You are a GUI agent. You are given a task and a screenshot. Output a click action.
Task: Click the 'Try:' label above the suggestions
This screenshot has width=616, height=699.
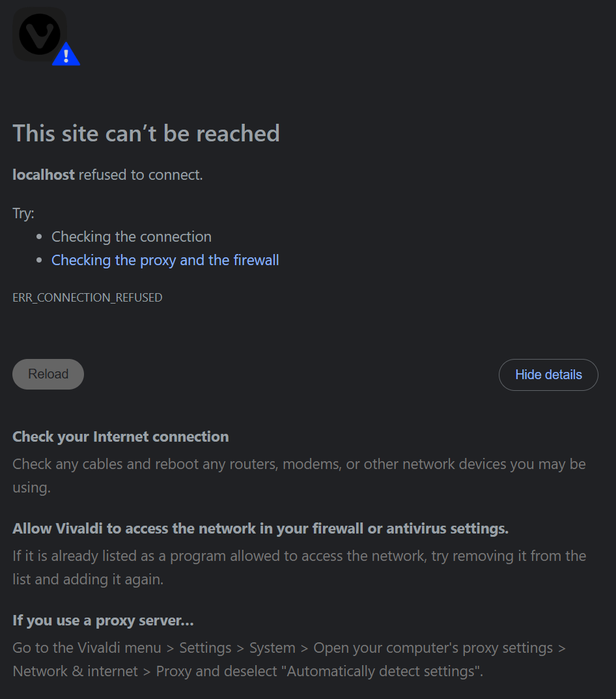coord(21,213)
